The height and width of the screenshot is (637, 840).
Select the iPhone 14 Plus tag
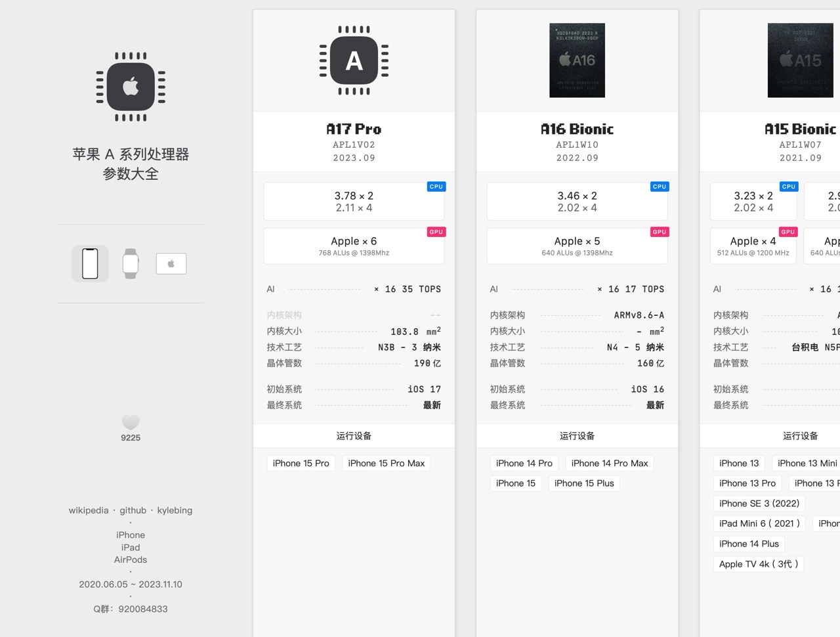pyautogui.click(x=749, y=544)
